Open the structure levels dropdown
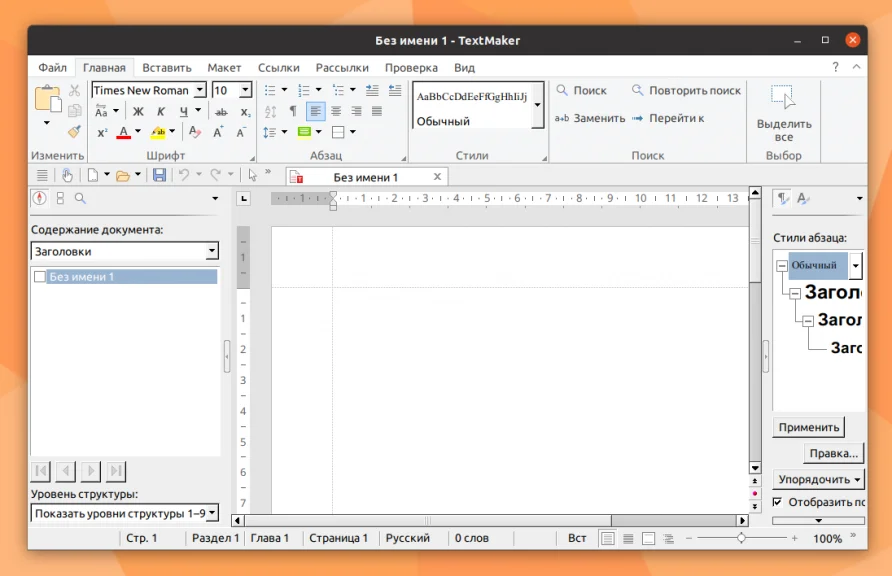The width and height of the screenshot is (892, 576). pos(211,513)
